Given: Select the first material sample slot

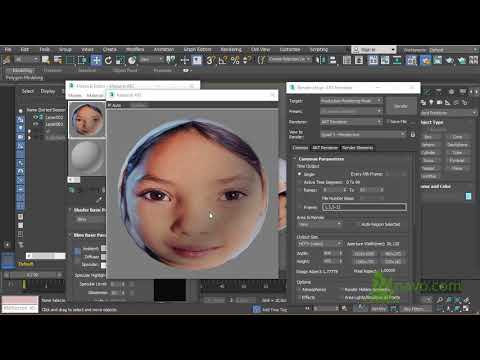Looking at the screenshot, I should point(87,120).
